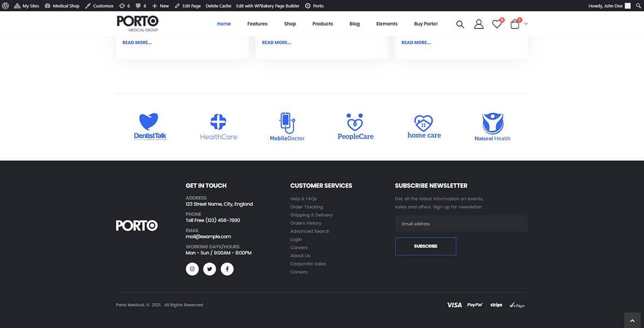The height and width of the screenshot is (328, 644).
Task: Open the Shipping & Delivery link
Action: (x=311, y=215)
